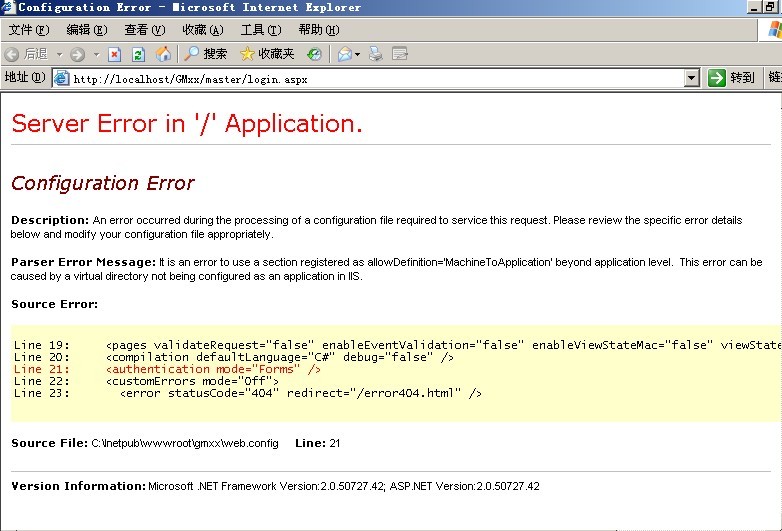Viewport: 782px width, 531px height.
Task: Click the Forward arrow button
Action: (x=79, y=54)
